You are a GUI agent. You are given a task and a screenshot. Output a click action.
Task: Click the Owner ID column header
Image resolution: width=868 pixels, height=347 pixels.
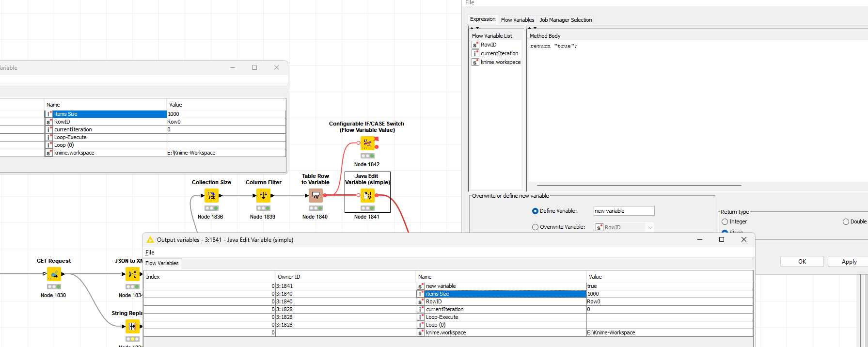click(346, 277)
